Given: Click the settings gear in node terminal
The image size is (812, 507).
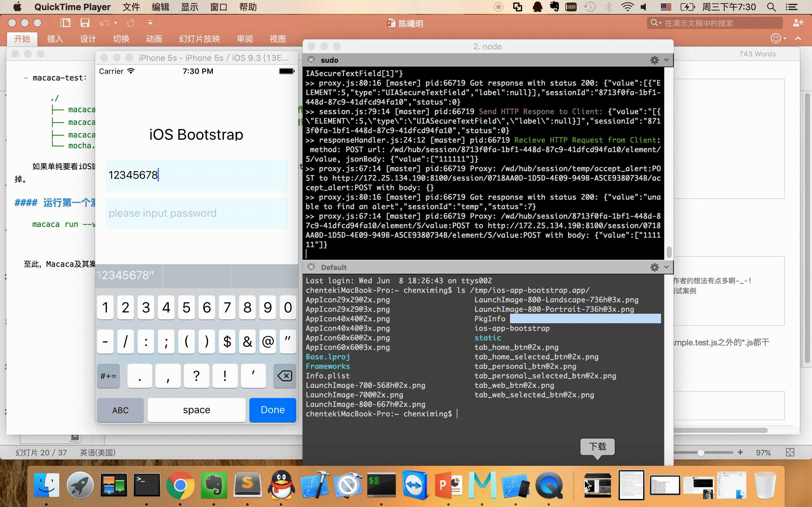Looking at the screenshot, I should click(655, 60).
